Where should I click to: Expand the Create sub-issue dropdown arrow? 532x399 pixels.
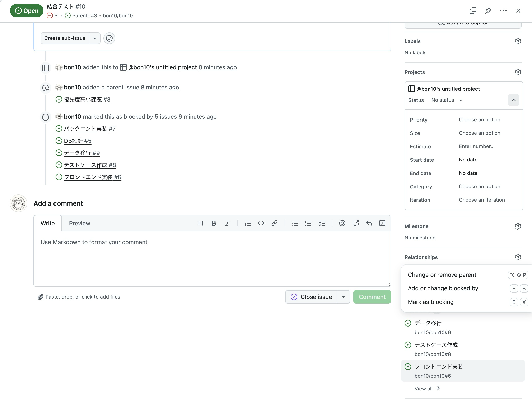tap(94, 38)
